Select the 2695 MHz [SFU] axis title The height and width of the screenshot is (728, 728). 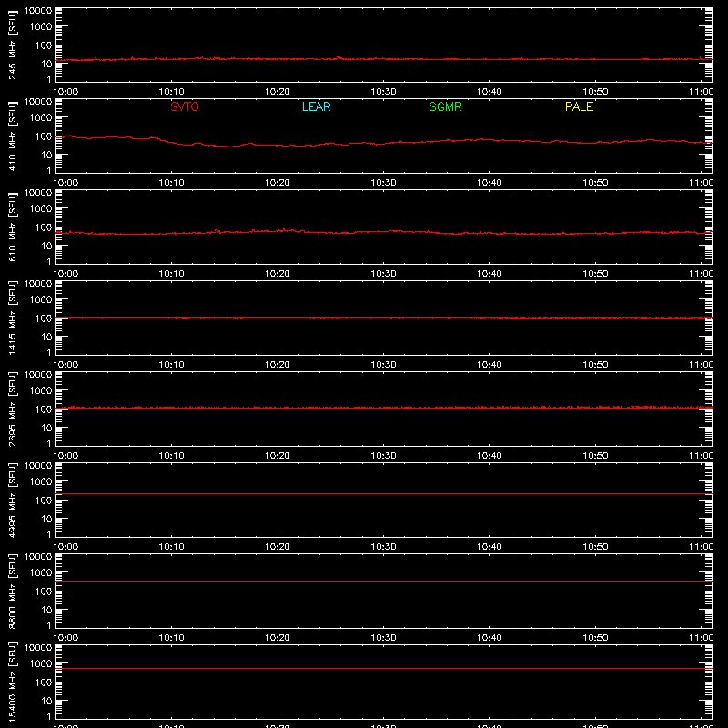pyautogui.click(x=12, y=409)
